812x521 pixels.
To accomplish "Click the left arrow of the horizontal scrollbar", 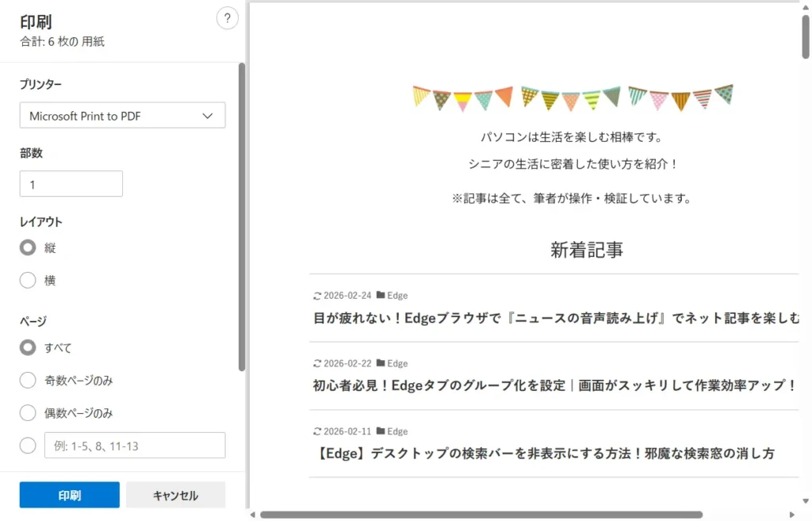I will coord(254,515).
